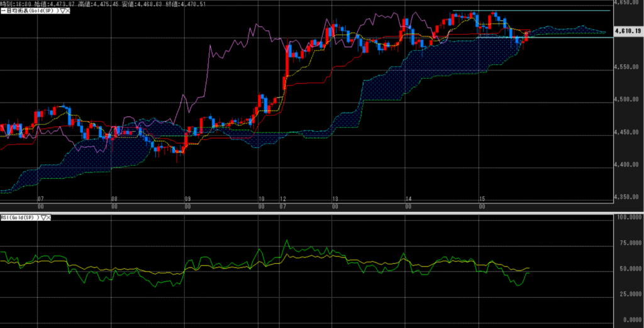Click the date 13 time axis marker

click(x=335, y=199)
